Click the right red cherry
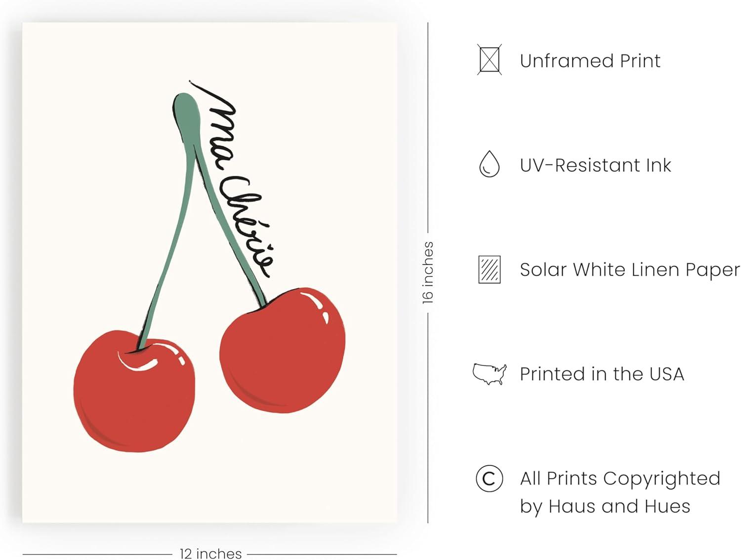The height and width of the screenshot is (560, 741). (x=283, y=350)
